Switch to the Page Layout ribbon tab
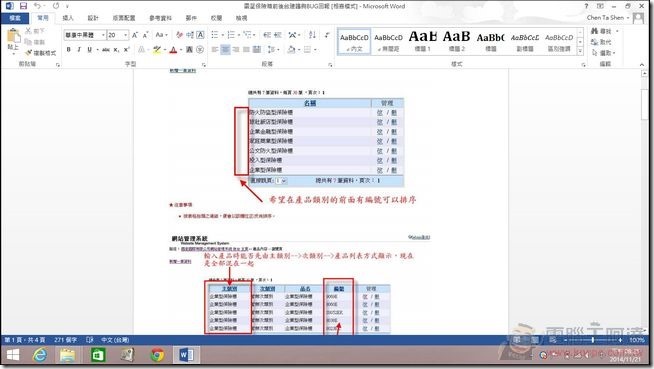654x369 pixels. click(124, 18)
